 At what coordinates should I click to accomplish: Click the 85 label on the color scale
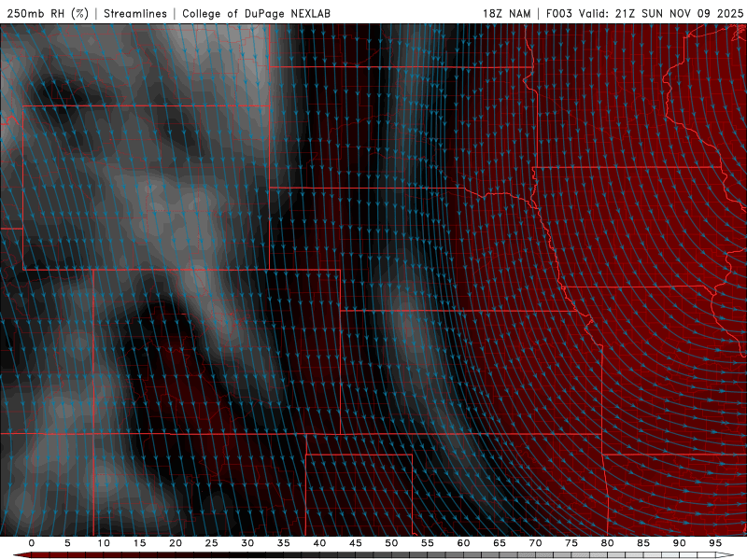coord(643,543)
